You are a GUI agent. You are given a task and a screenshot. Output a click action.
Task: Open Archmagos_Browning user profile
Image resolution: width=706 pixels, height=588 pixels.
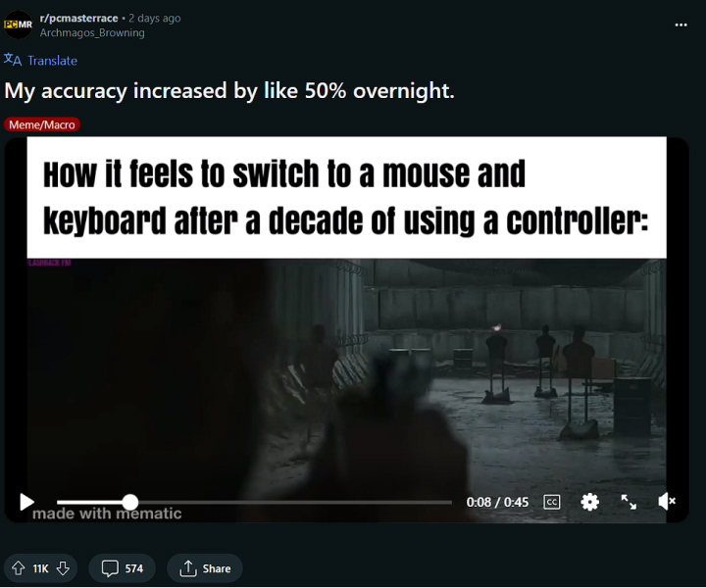click(x=92, y=33)
